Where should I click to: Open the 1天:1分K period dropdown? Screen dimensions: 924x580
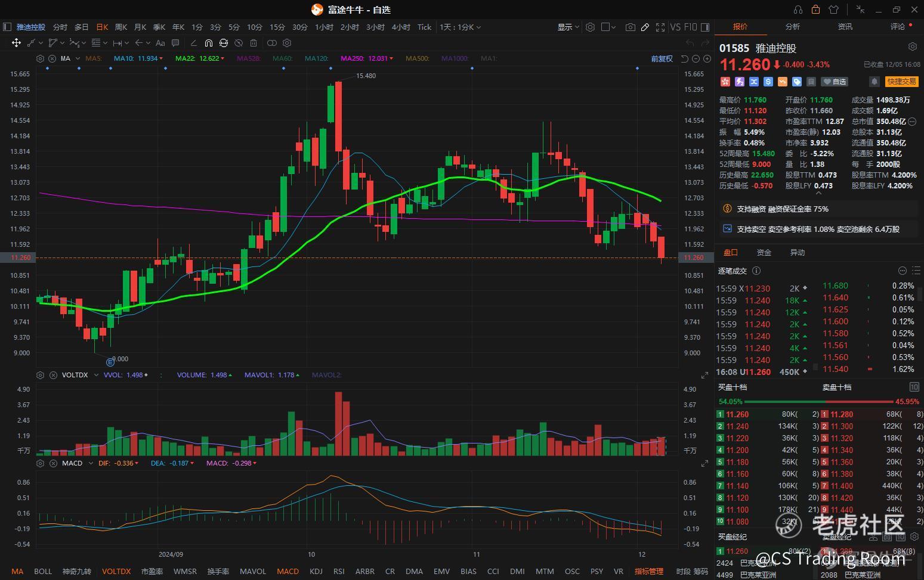click(460, 27)
